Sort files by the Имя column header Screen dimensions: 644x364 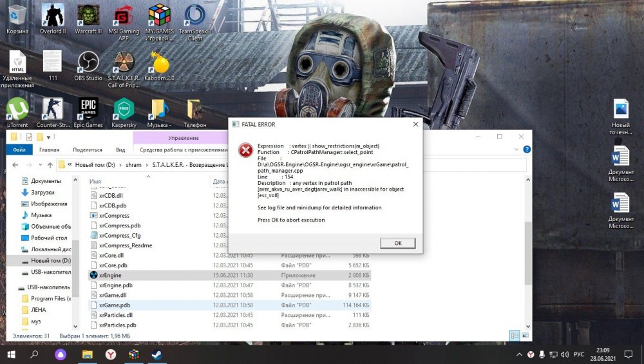click(x=95, y=181)
